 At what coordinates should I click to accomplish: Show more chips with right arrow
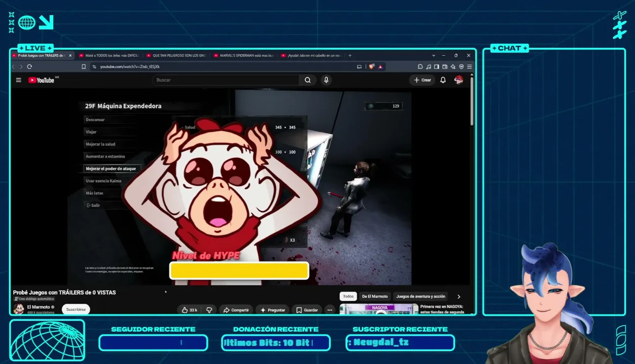(x=459, y=297)
